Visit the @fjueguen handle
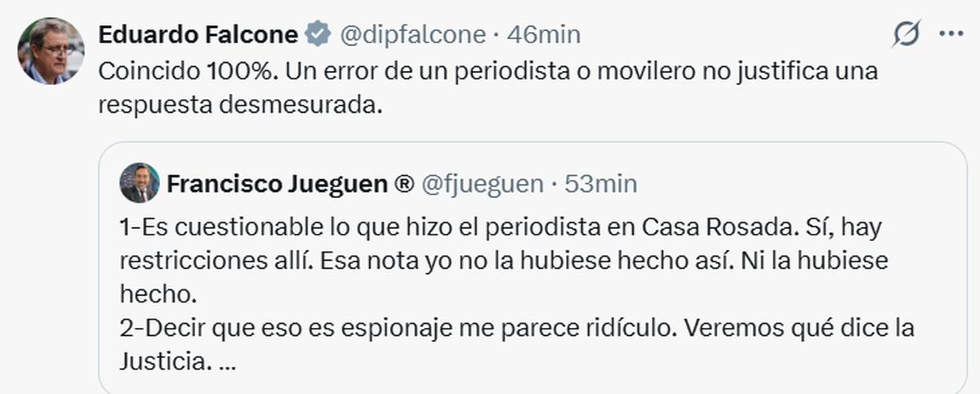The height and width of the screenshot is (394, 980). [482, 185]
